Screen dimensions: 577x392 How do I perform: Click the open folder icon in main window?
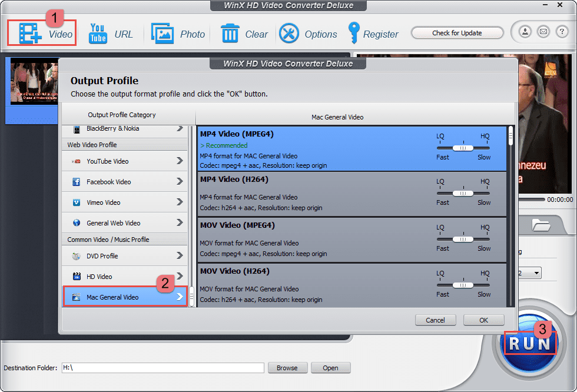tap(540, 225)
